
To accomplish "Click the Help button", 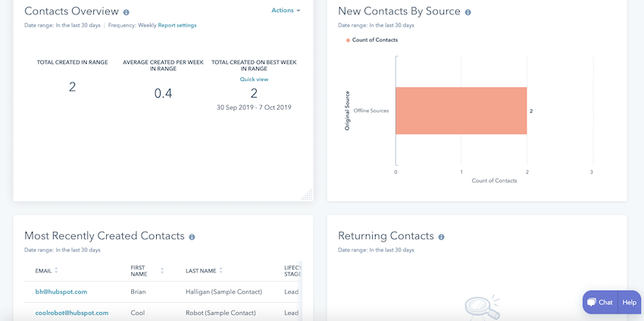I will click(629, 302).
